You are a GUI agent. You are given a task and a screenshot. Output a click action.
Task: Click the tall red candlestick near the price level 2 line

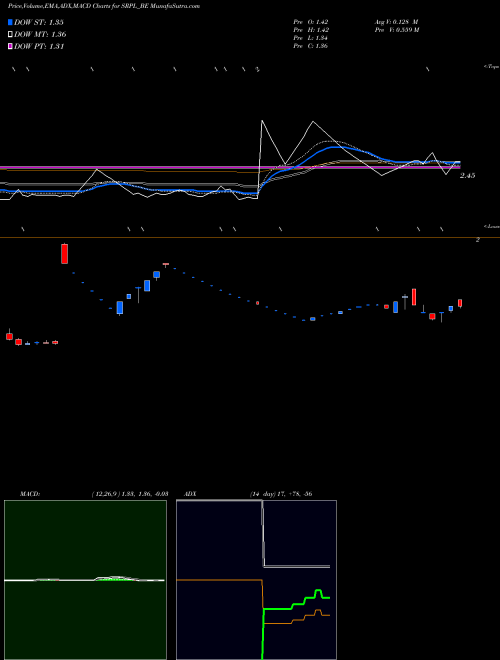[64, 254]
